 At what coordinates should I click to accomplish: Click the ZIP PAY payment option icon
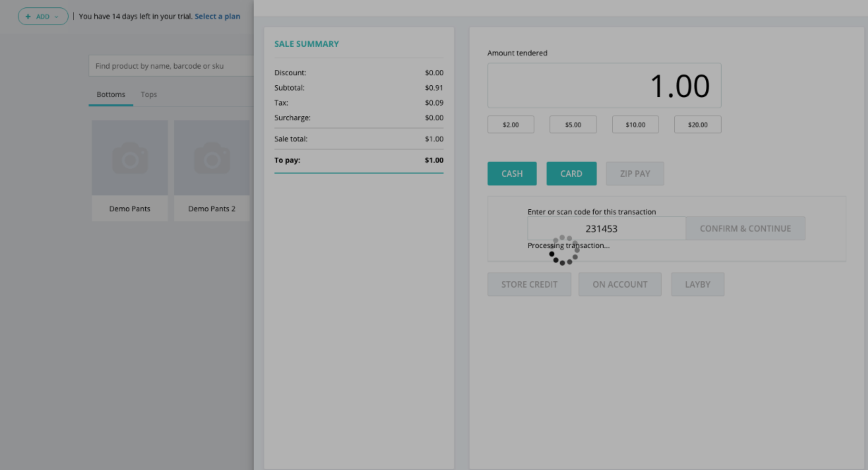click(635, 174)
